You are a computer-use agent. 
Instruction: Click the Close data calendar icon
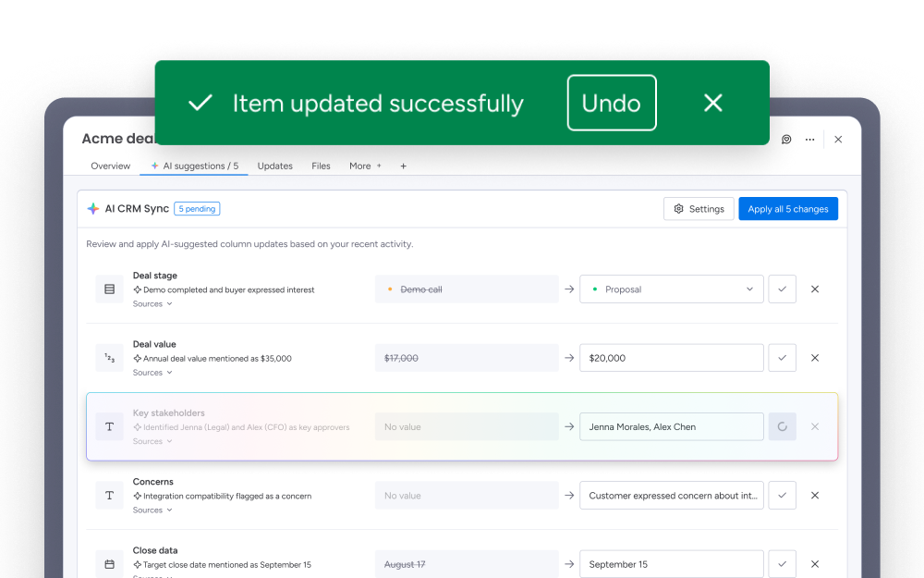click(x=110, y=564)
